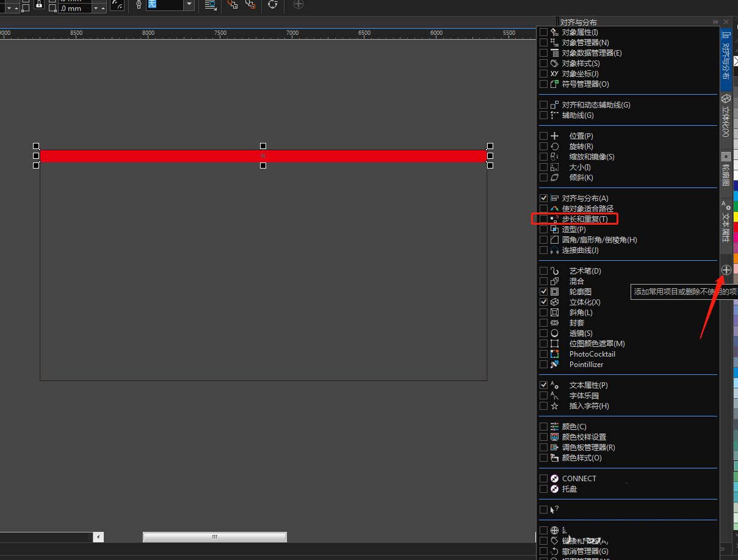Click the corner rounding icon in toolbar
The height and width of the screenshot is (560, 738).
(x=117, y=5)
